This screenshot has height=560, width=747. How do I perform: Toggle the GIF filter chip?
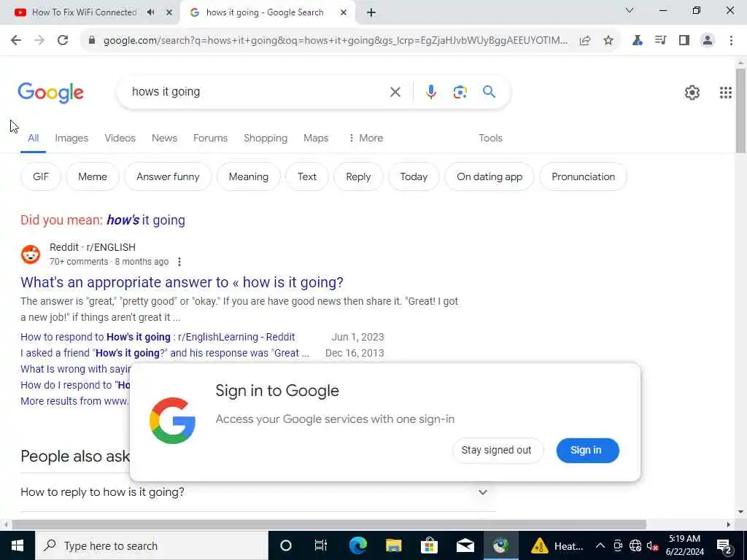(x=41, y=176)
